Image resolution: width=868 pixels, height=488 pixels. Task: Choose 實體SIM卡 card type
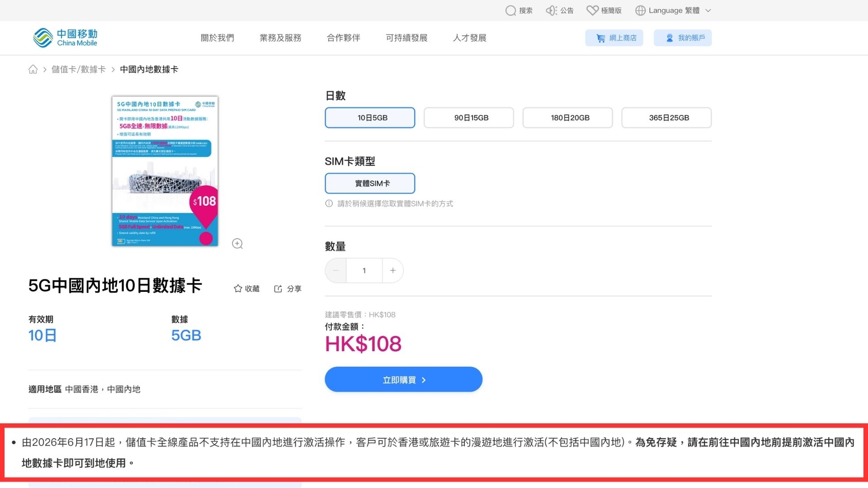(x=370, y=183)
